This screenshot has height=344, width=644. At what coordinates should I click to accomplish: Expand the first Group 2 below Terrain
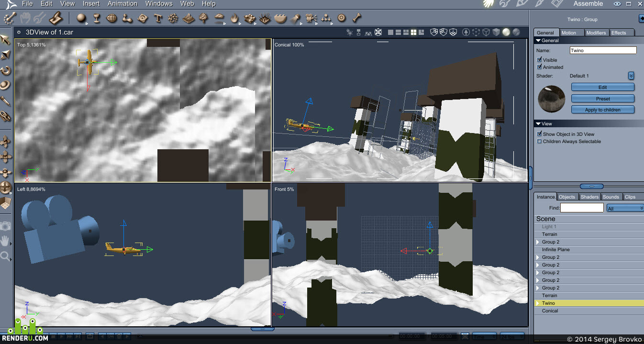[x=537, y=242]
